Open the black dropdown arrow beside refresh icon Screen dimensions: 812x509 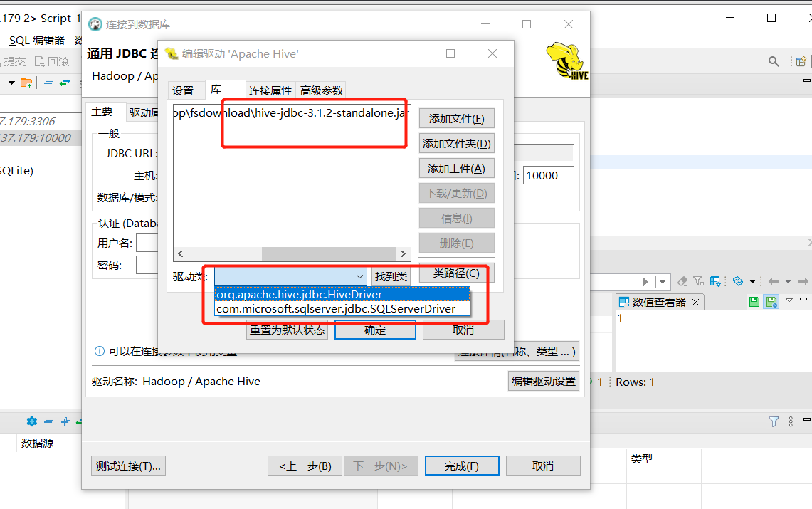pos(752,281)
